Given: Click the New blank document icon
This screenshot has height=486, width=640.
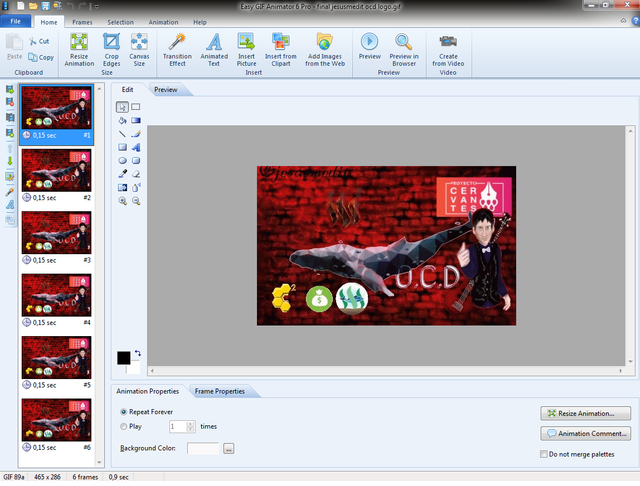Looking at the screenshot, I should (x=20, y=6).
